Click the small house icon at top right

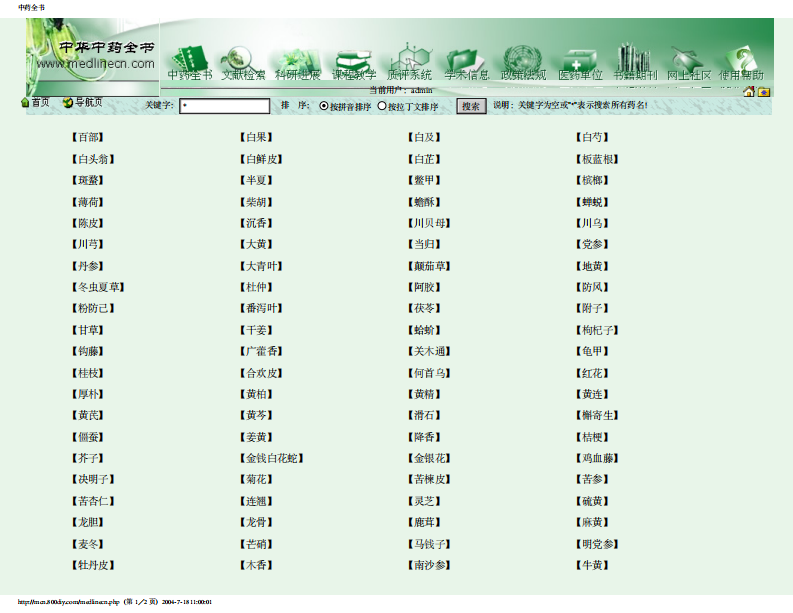point(749,92)
